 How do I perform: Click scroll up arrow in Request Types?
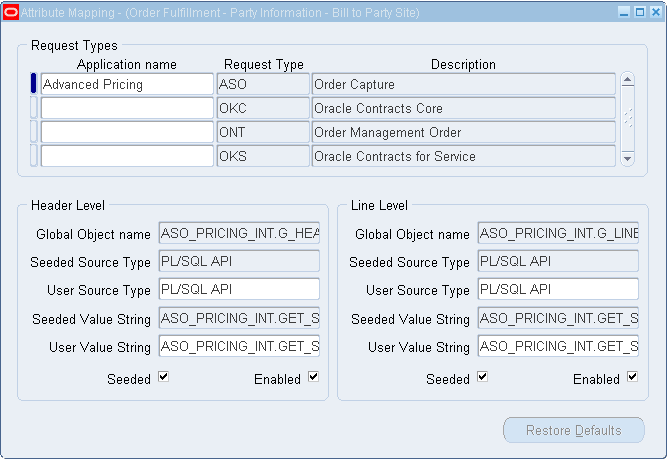click(x=627, y=79)
